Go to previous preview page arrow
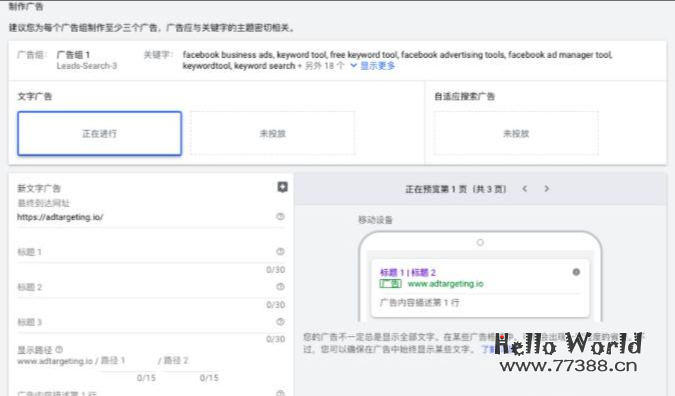 524,189
